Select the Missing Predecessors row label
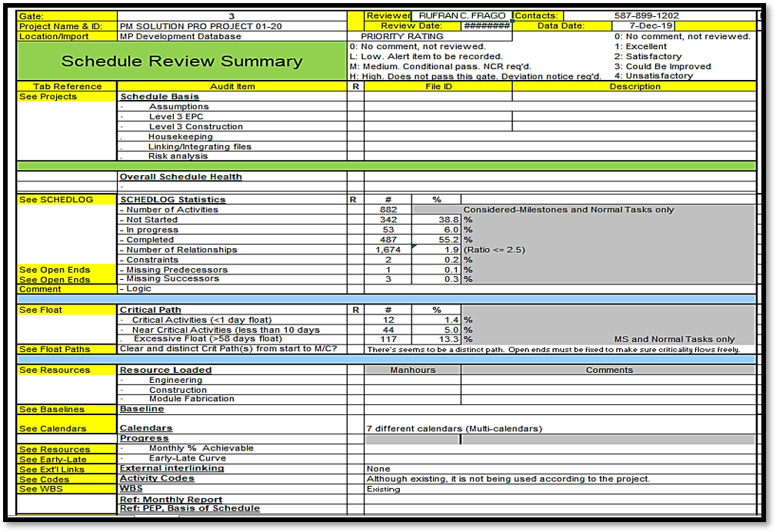 click(x=232, y=270)
